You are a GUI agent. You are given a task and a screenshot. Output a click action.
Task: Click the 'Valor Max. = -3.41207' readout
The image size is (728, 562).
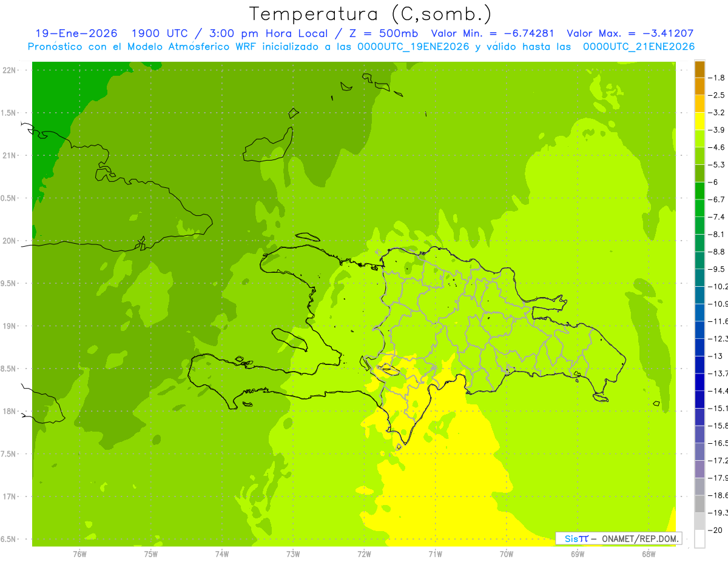[630, 34]
